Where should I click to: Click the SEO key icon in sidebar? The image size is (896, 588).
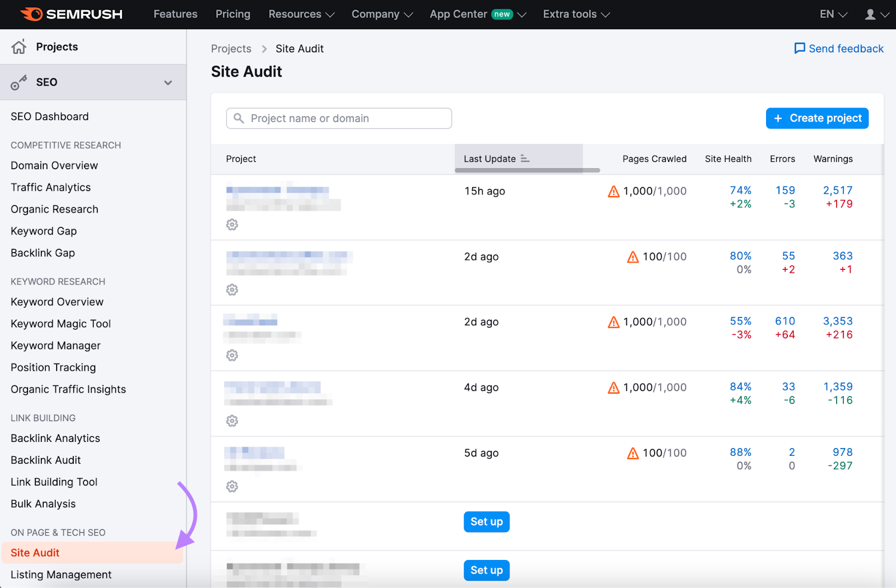[x=19, y=82]
